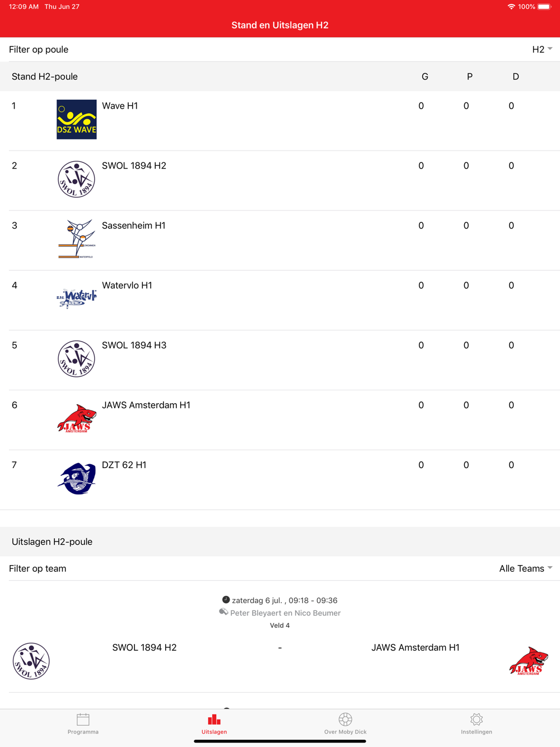Switch to the Over Moby Dick tab

(346, 724)
